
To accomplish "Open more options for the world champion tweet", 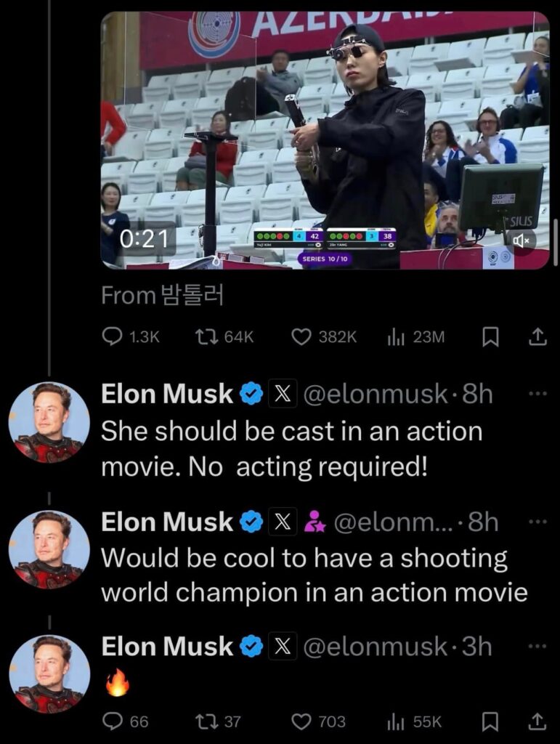I will click(x=537, y=521).
